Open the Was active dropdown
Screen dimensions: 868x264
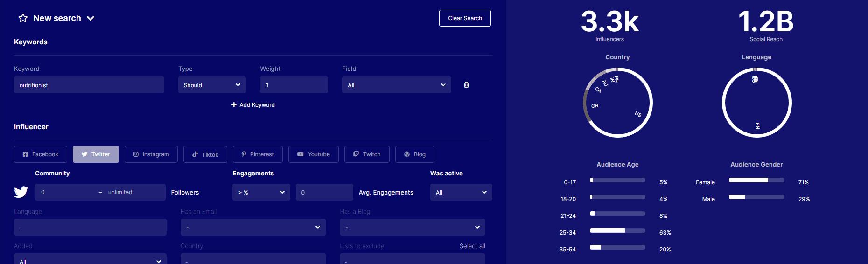click(461, 192)
